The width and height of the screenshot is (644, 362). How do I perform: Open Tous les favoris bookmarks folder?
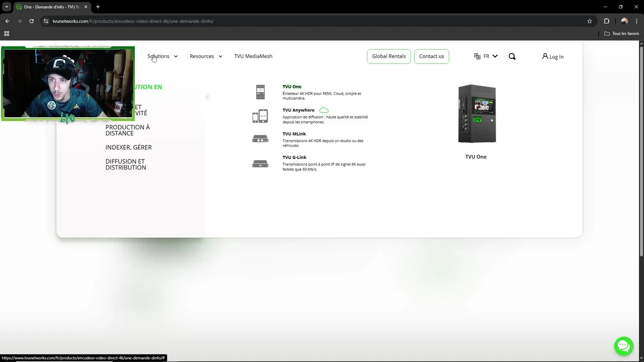point(622,34)
